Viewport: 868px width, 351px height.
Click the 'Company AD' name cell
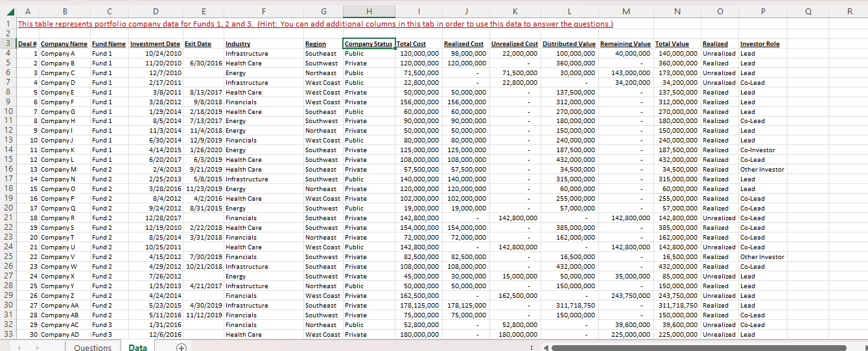click(64, 334)
